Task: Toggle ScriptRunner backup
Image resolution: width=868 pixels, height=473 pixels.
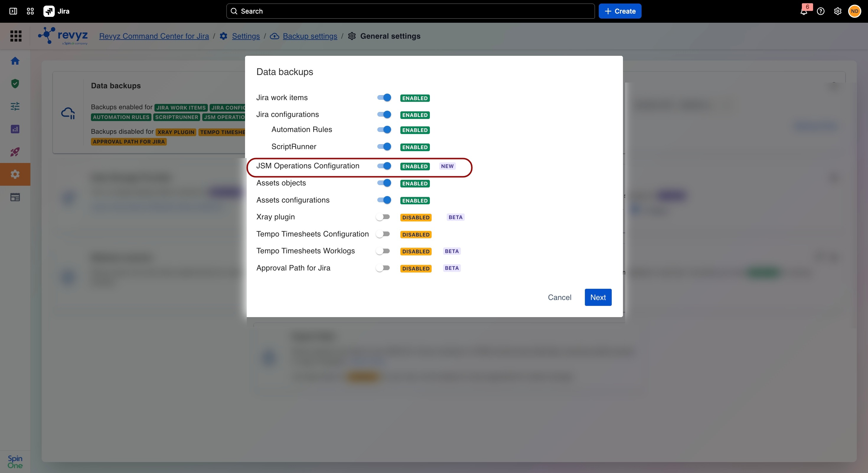Action: 384,146
